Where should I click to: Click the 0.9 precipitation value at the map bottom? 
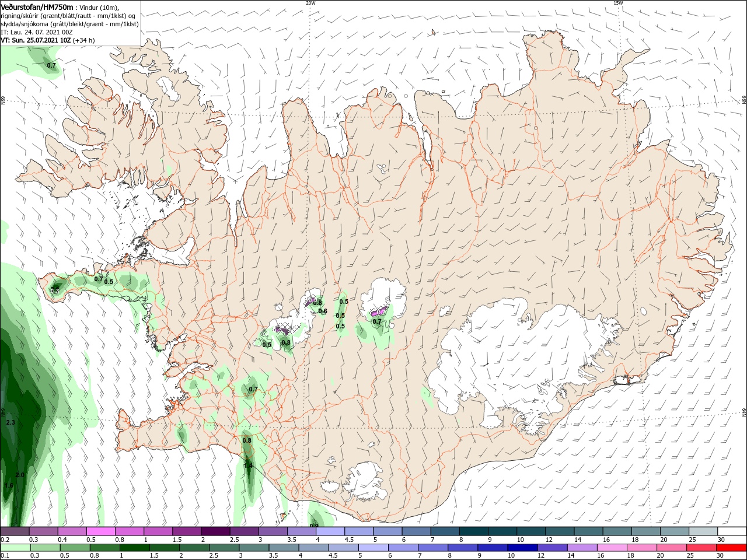pyautogui.click(x=314, y=526)
